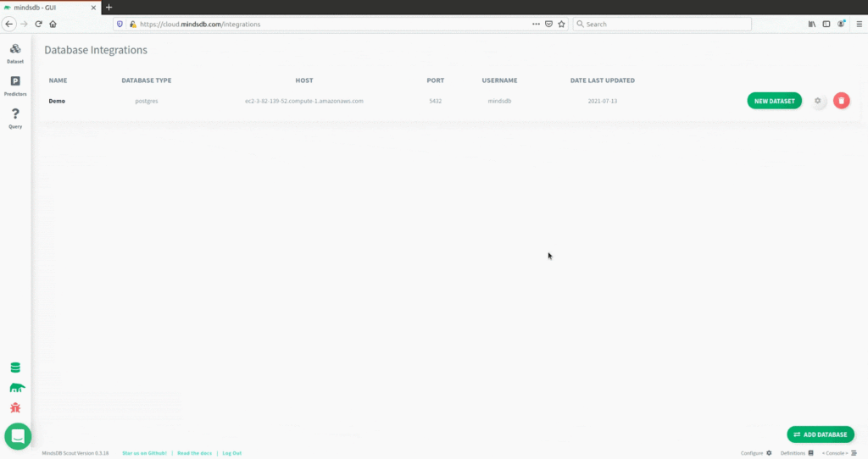Click the browser forward arrow
868x459 pixels.
tap(24, 24)
